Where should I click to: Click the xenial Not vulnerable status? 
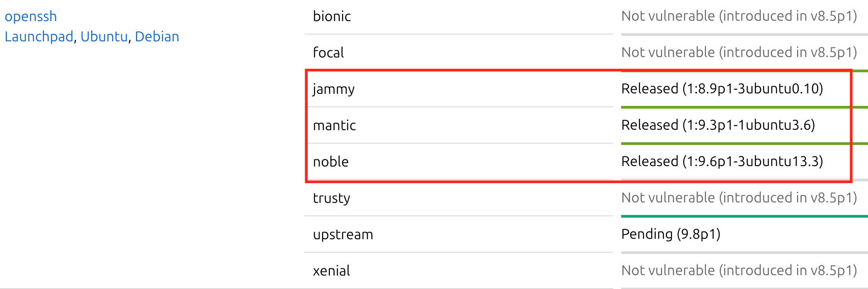coord(739,271)
